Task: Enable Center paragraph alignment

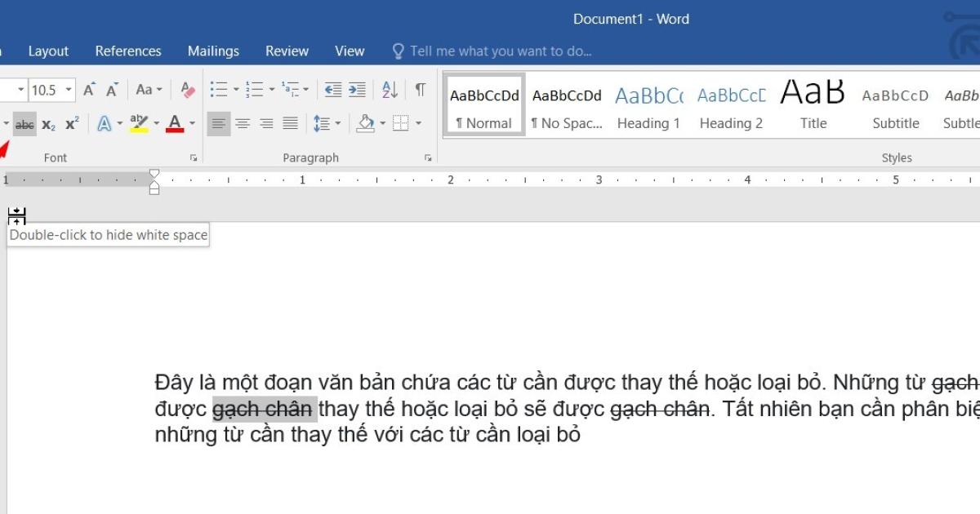Action: [x=243, y=123]
